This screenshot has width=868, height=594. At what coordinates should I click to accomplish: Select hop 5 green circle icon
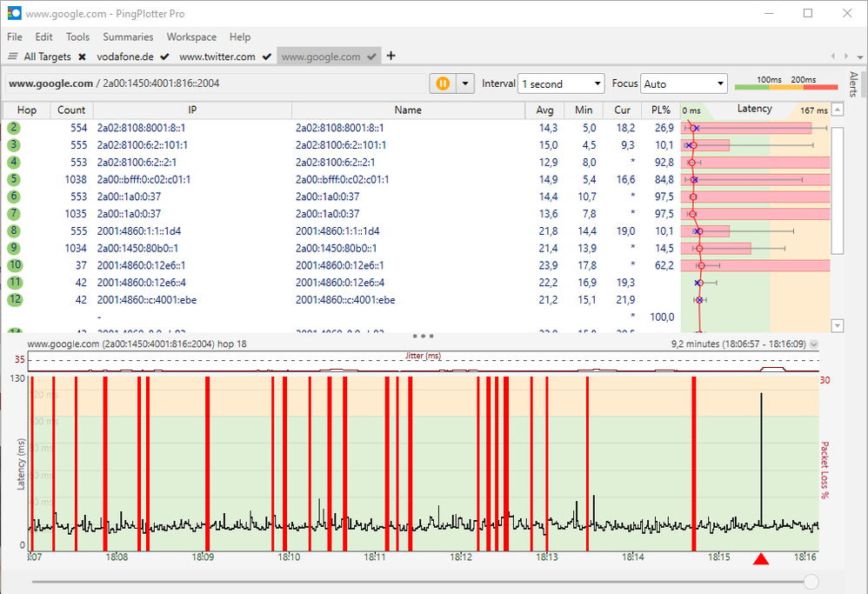[x=15, y=179]
